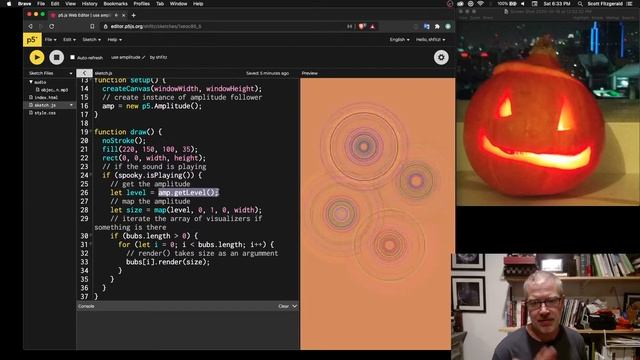Bookmark this page in the address bar
640x360 pixels.
tap(92, 27)
